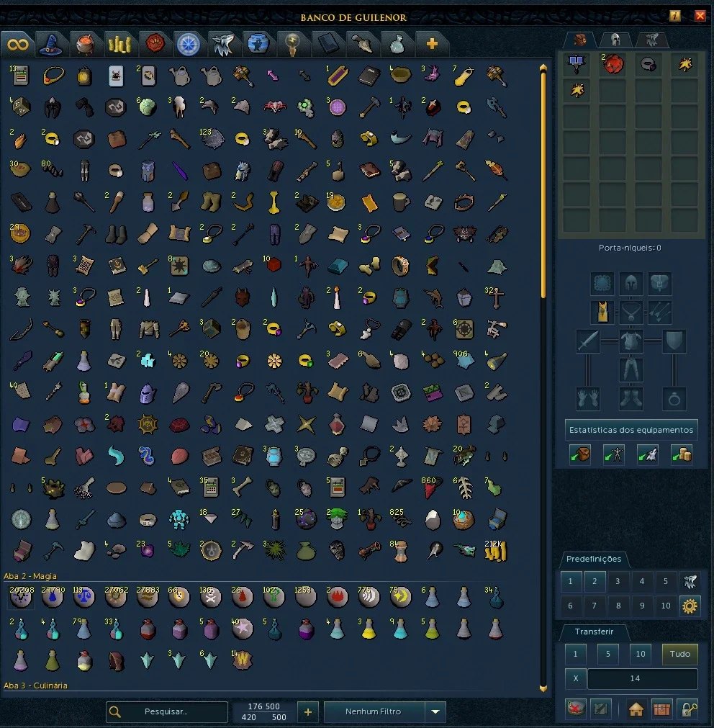Select the blue banner item in backpack
The height and width of the screenshot is (728, 714).
[577, 64]
